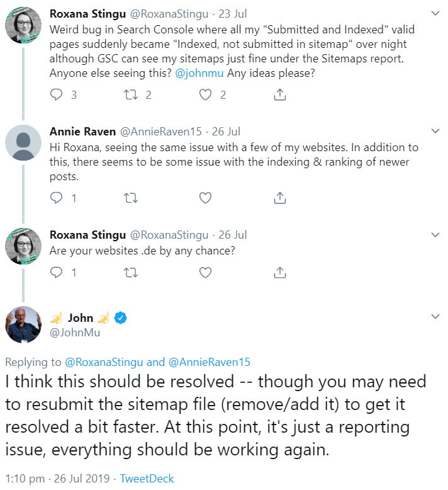Retweet Roxana's '.de by any chance' tweet
448x490 pixels.
pyautogui.click(x=131, y=273)
